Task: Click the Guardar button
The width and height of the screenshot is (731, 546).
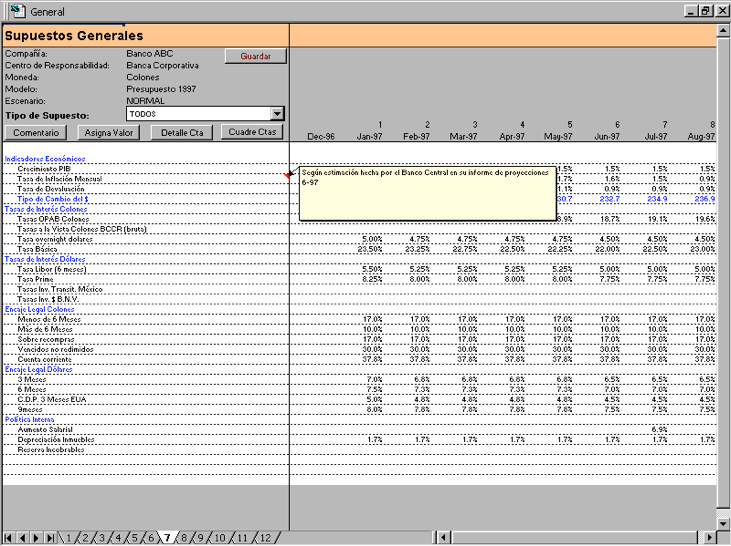Action: tap(255, 56)
